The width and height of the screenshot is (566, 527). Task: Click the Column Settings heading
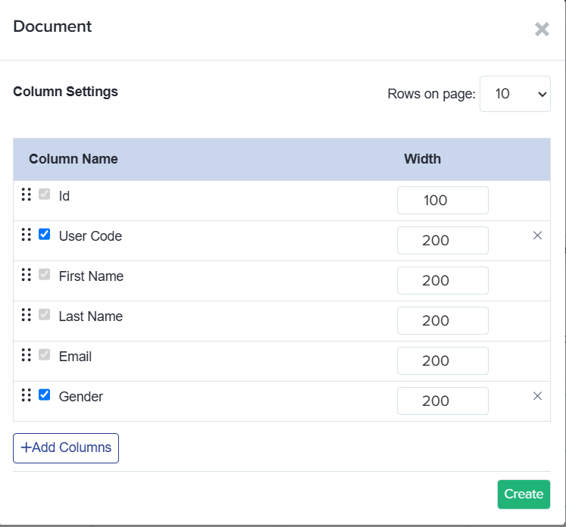[65, 92]
